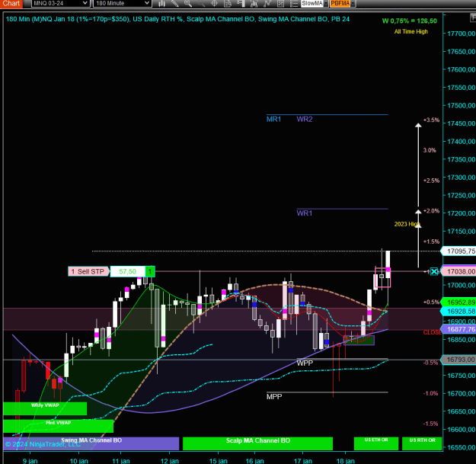476x464 pixels.
Task: Click the cyan 16928,58 price marker
Action: [459, 312]
